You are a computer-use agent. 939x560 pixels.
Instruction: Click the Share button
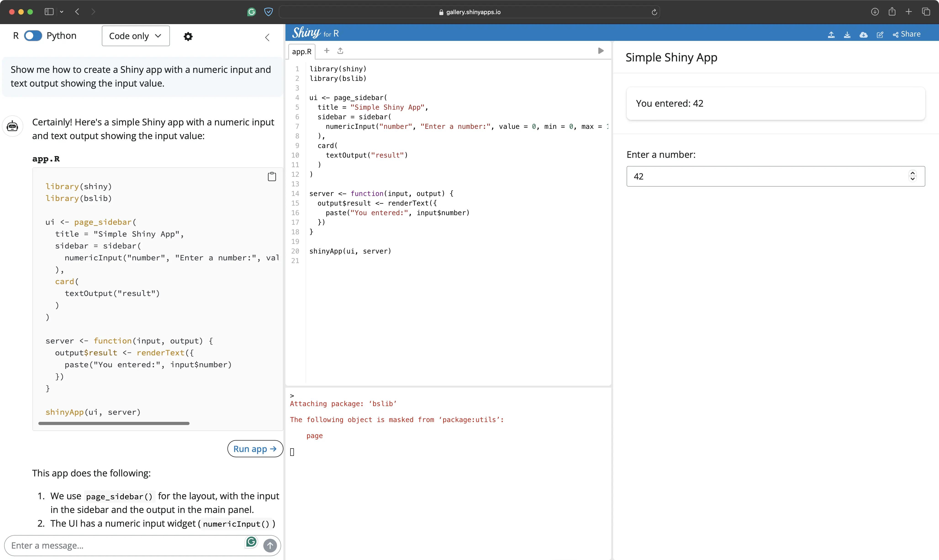(x=907, y=34)
